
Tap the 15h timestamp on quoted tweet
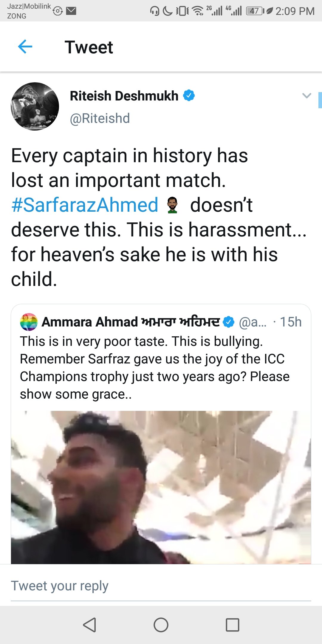pyautogui.click(x=291, y=322)
